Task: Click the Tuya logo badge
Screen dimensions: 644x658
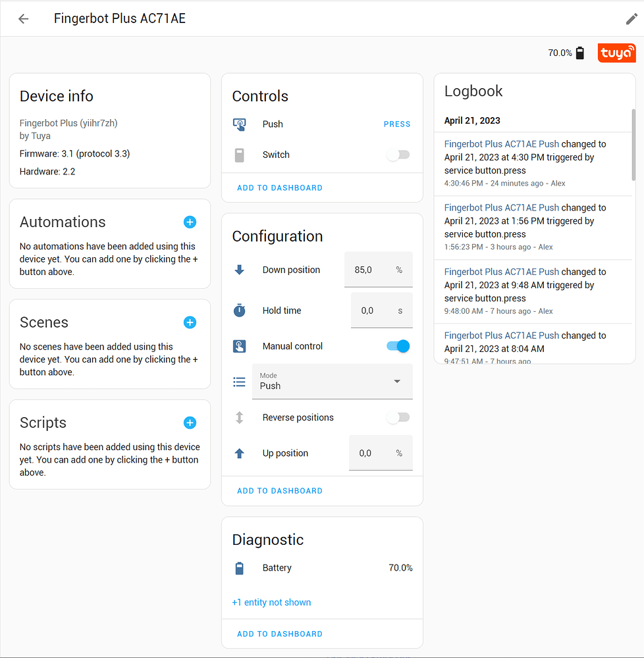Action: click(616, 53)
